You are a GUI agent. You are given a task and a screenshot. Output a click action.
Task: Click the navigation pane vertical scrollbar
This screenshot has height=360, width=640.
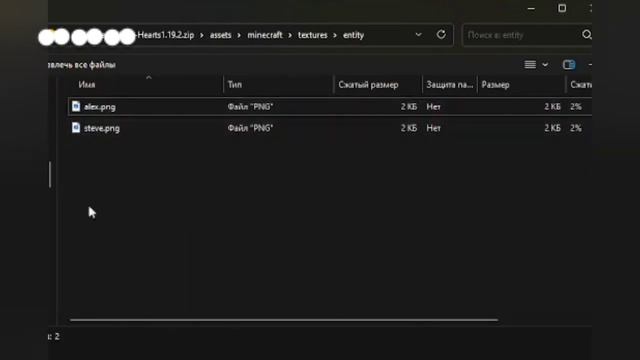(x=50, y=175)
